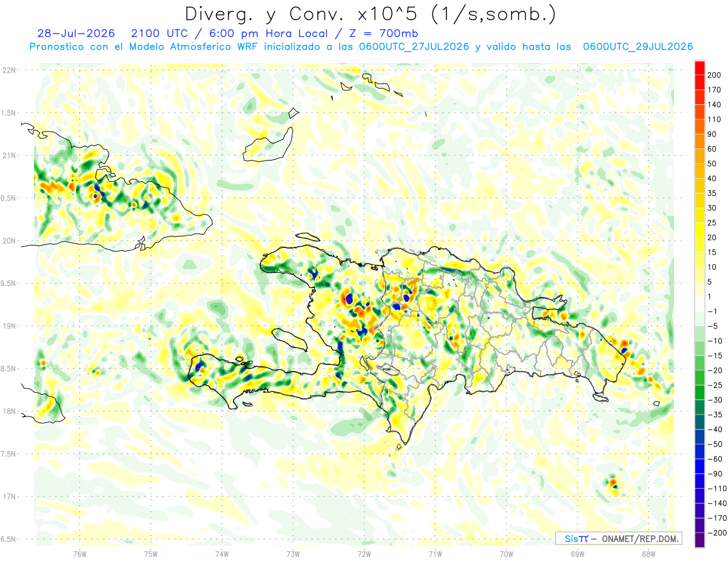Click the 6.5N latitude tick label
The image size is (728, 562).
pos(8,539)
